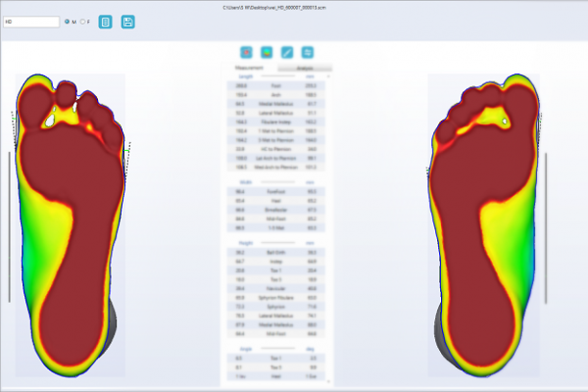Viewport: 588px width, 392px height.
Task: Select the Navicular height row
Action: pyautogui.click(x=276, y=288)
